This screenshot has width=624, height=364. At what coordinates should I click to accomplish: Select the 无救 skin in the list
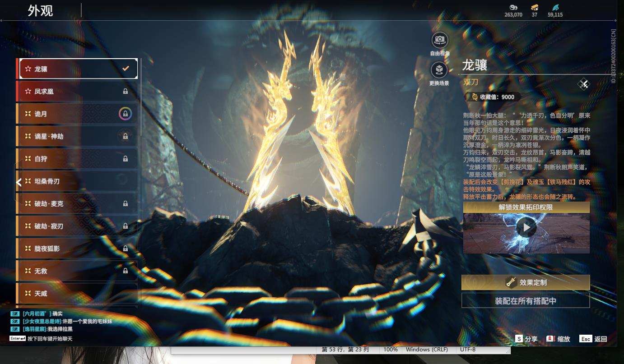(77, 271)
